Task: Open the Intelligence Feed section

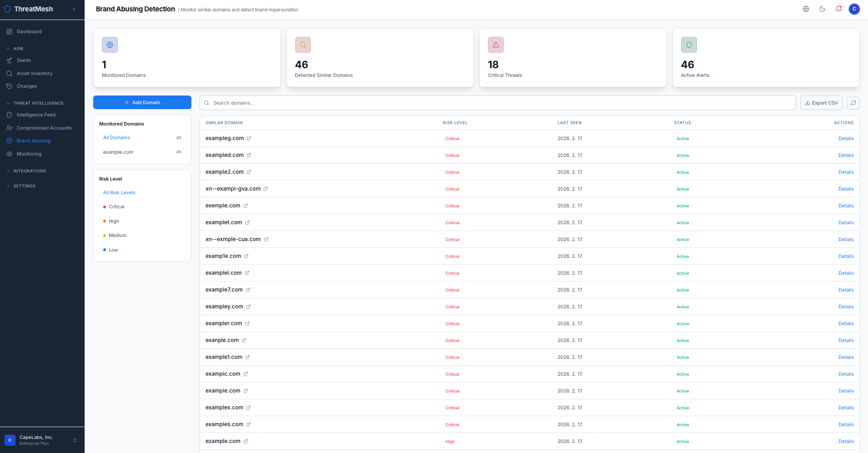Action: click(x=35, y=115)
